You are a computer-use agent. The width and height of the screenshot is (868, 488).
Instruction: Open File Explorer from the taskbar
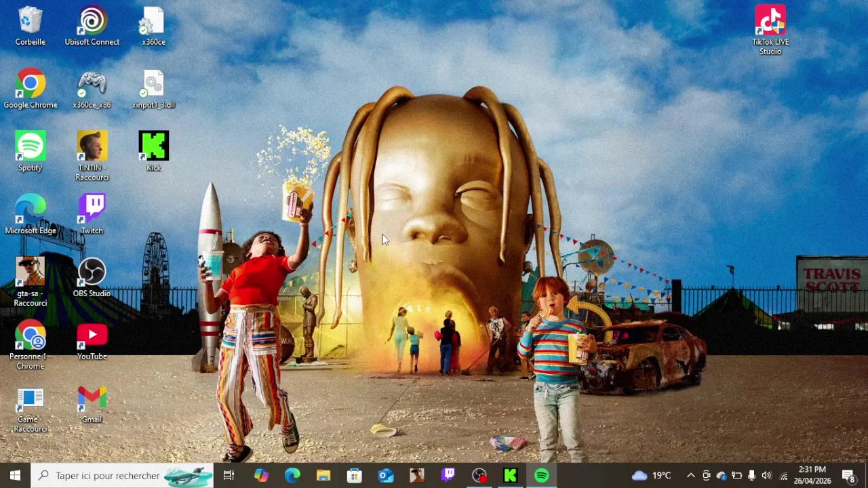click(x=323, y=476)
